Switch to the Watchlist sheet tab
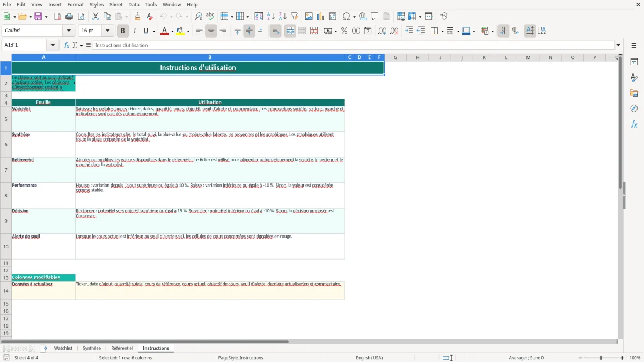This screenshot has width=644, height=362. point(63,348)
